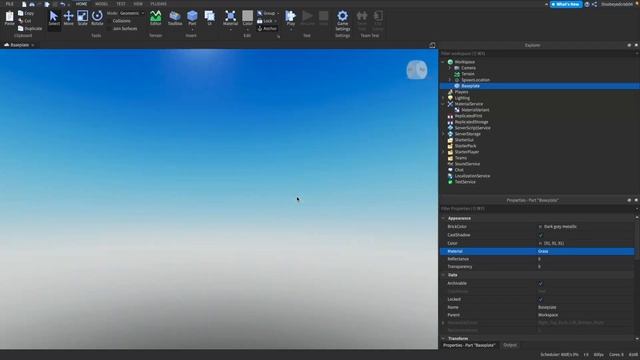Viewport: 640px width, 360px height.
Task: Click the Lock tool button
Action: (265, 21)
